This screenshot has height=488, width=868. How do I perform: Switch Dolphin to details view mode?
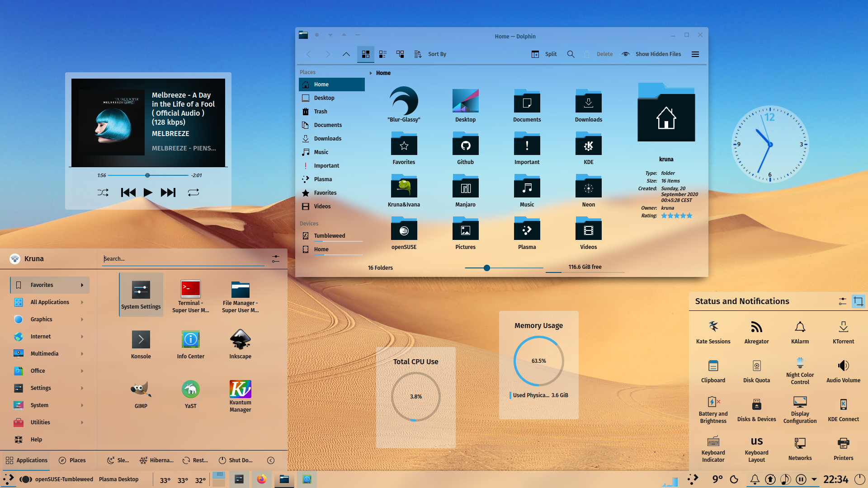point(400,54)
